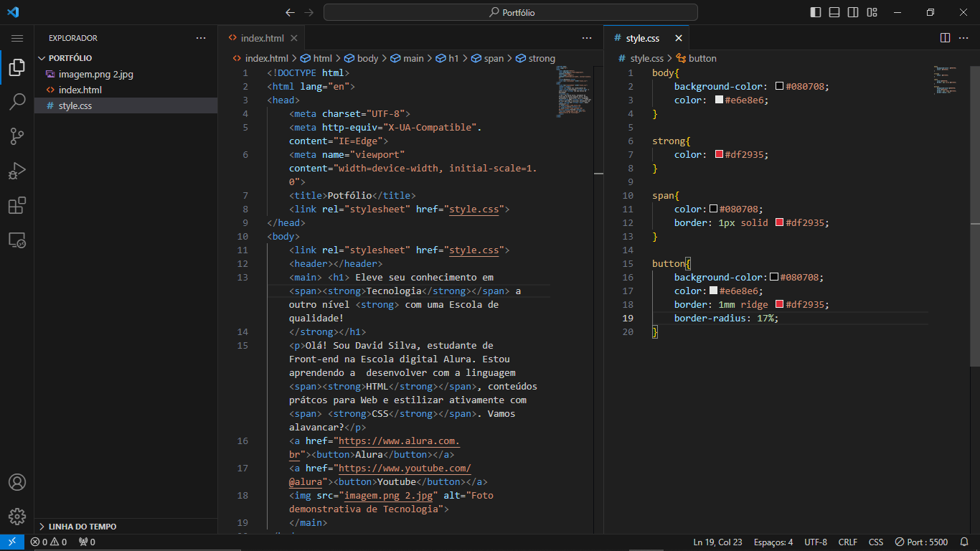Click the remote window status bar icon
Screen dimensions: 980x551
pyautogui.click(x=12, y=542)
